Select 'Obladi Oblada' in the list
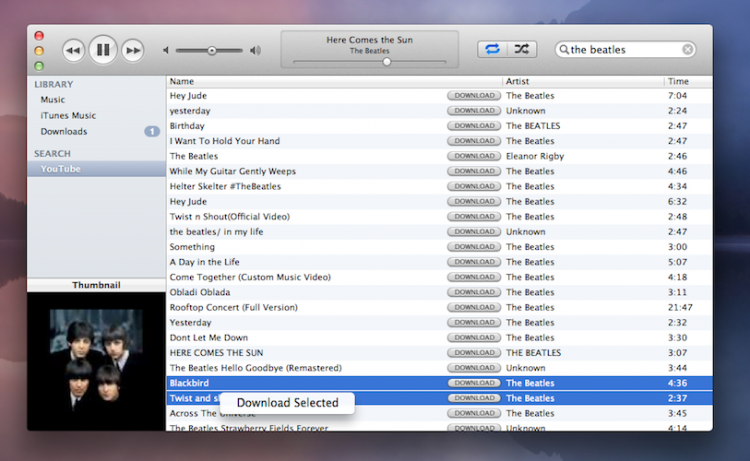Screen dimensions: 750x461 pos(200,292)
